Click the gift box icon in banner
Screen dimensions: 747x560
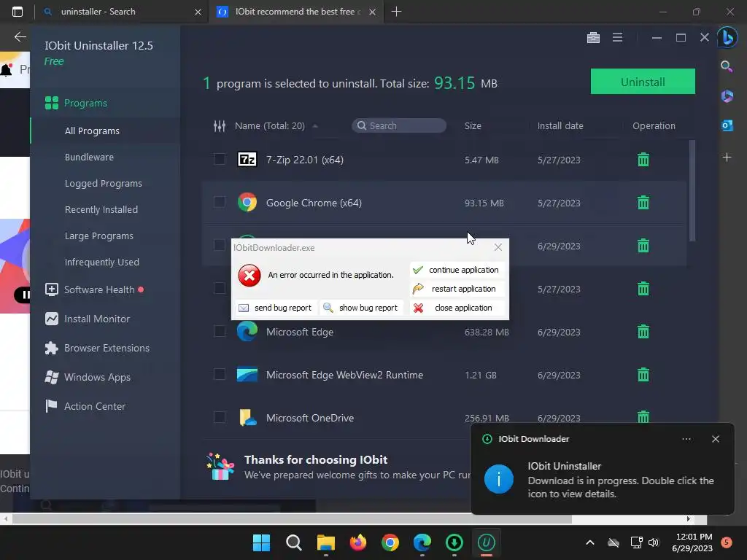tap(220, 467)
